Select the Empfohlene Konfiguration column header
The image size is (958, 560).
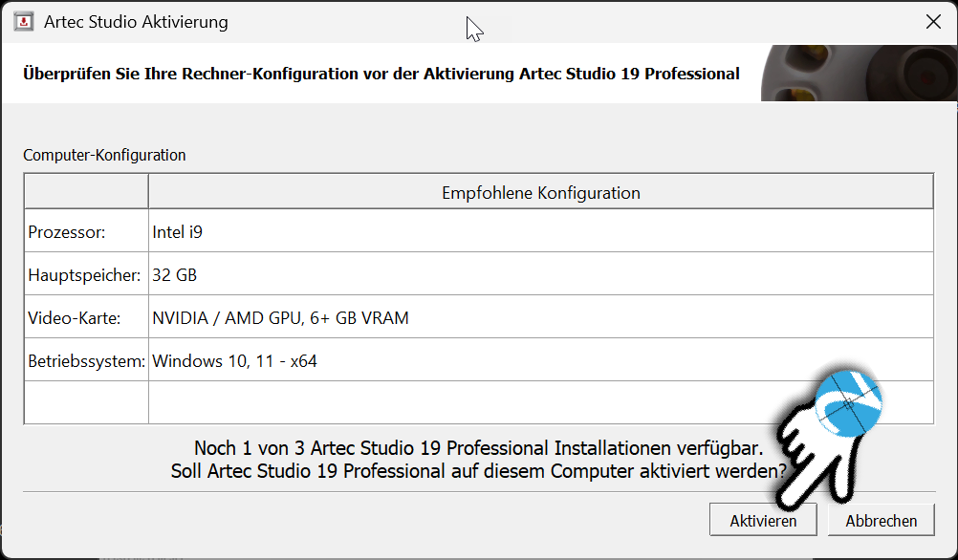(x=541, y=192)
